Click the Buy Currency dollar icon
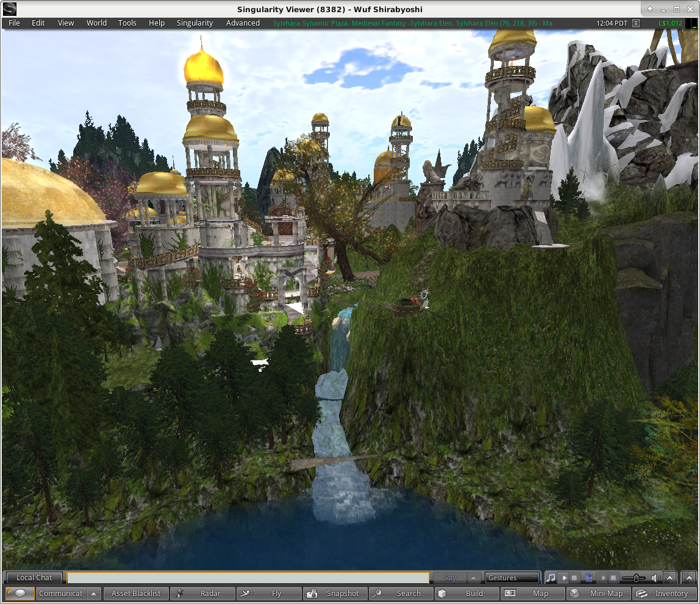Viewport: 700px width, 604px height. tap(636, 23)
